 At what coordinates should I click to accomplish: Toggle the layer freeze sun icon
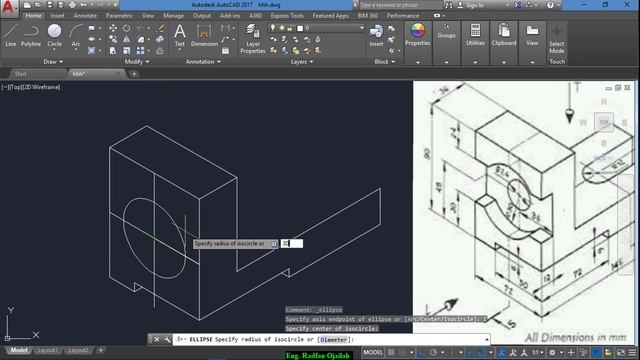tap(282, 28)
